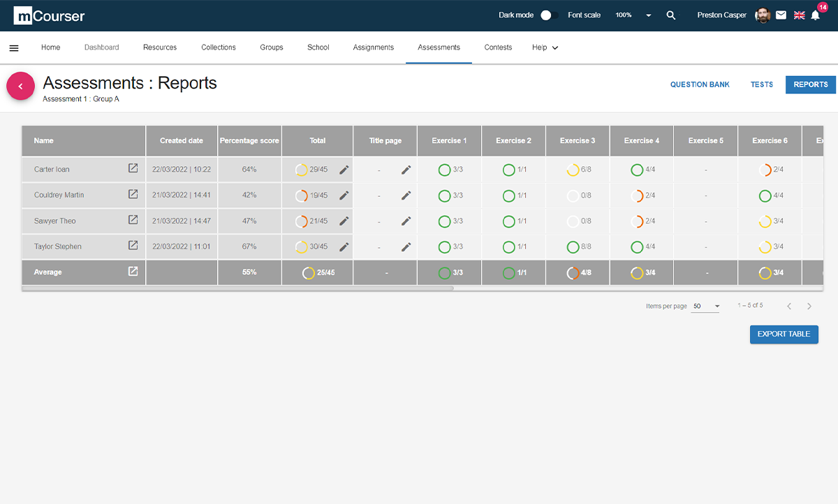Viewport: 838px width, 504px height.
Task: Edit Sawyer Theo's title page with pencil icon
Action: [405, 221]
